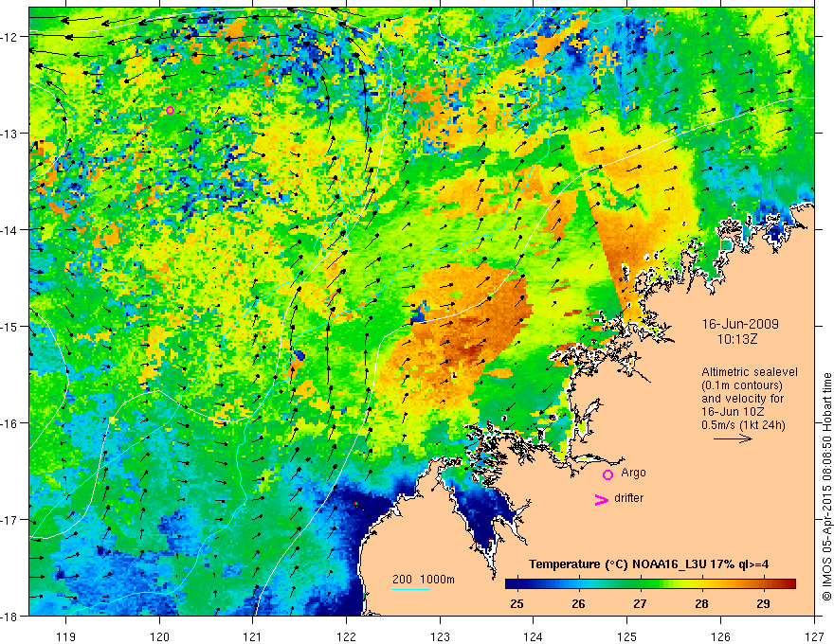Click the 'Argo' legend label
This screenshot has width=834, height=644.
[x=633, y=473]
